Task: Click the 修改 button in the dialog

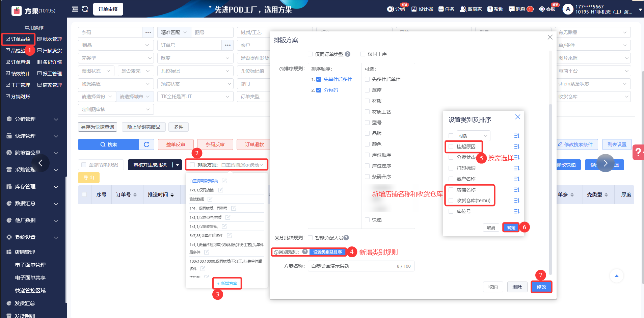Action: (x=541, y=287)
